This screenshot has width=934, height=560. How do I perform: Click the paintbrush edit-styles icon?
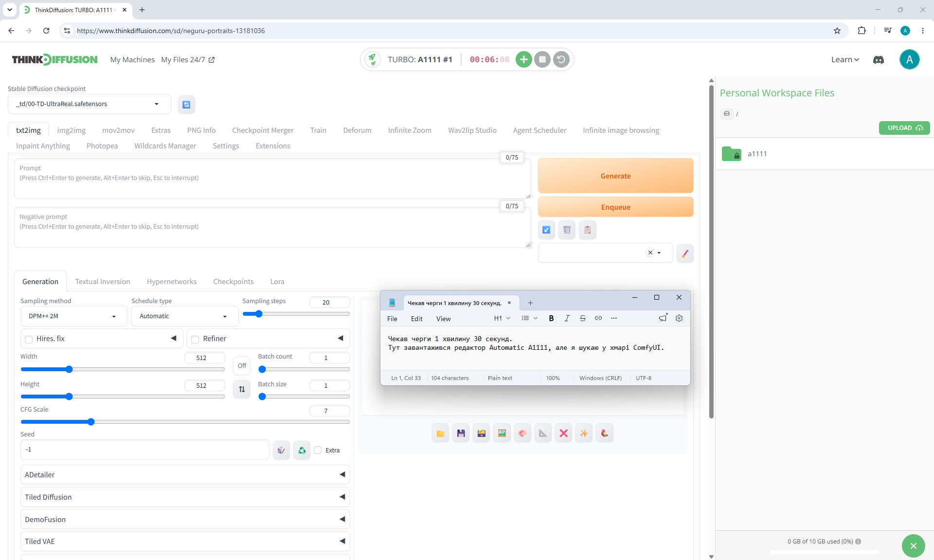[x=685, y=253]
